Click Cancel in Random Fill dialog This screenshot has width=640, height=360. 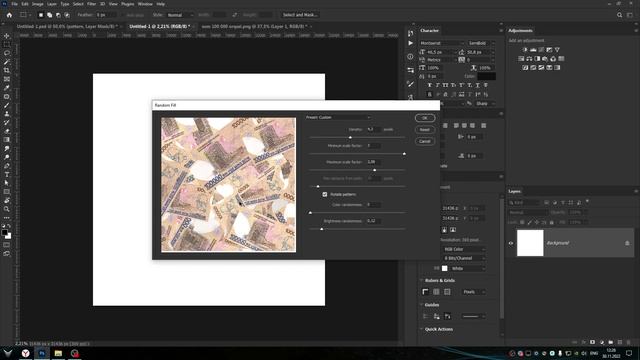(x=425, y=141)
